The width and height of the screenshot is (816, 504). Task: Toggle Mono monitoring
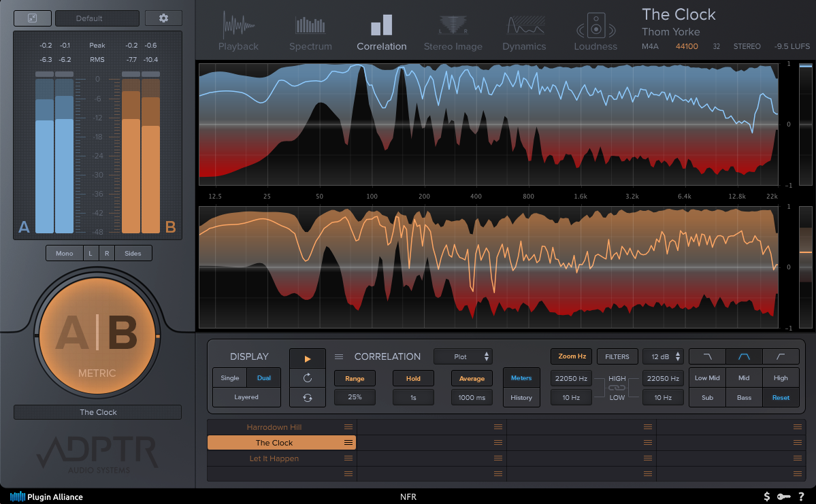[x=65, y=253]
